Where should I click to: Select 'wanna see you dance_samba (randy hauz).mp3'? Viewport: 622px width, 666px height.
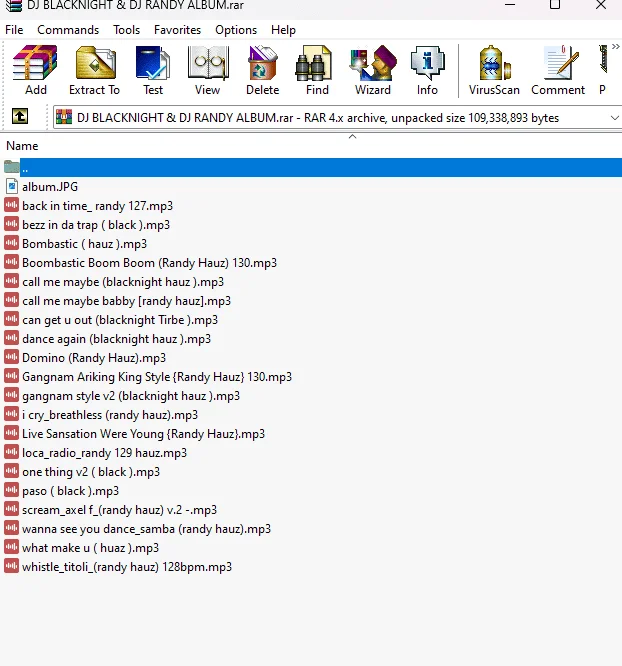click(146, 529)
